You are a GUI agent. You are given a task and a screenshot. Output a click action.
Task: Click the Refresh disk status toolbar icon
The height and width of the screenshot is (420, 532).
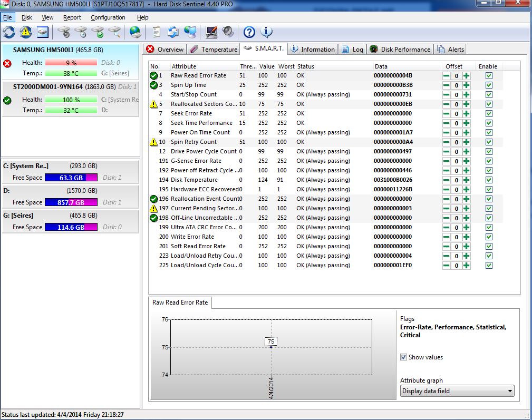pyautogui.click(x=9, y=32)
